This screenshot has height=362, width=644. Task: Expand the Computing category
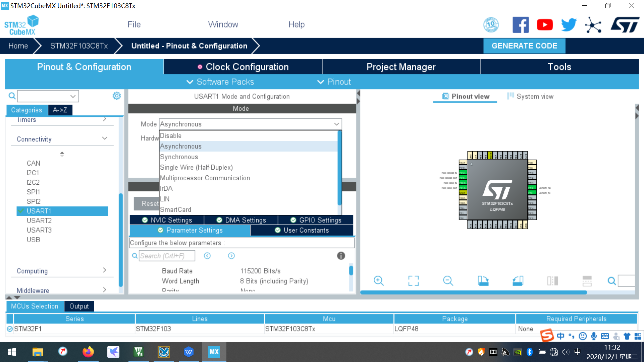click(105, 270)
